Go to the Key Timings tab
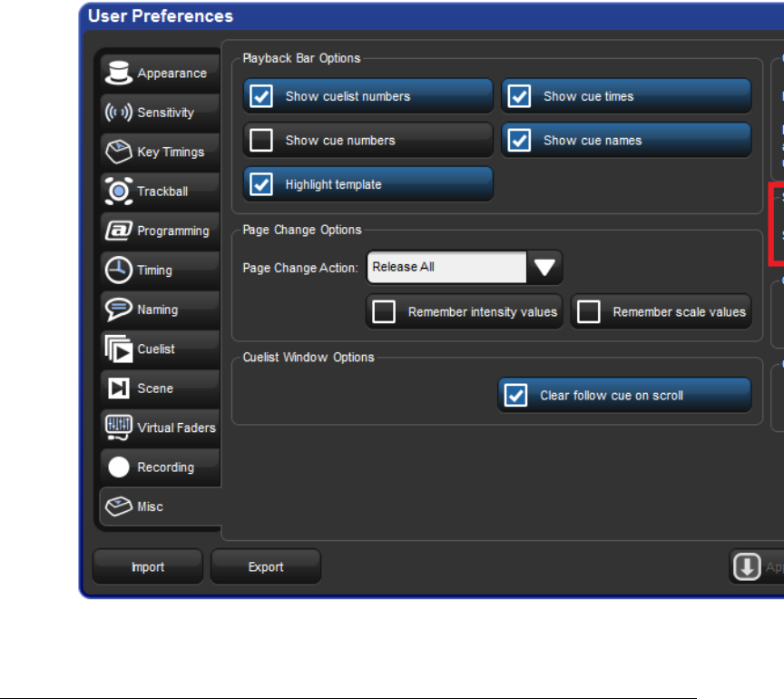This screenshot has width=784, height=699. [x=160, y=152]
